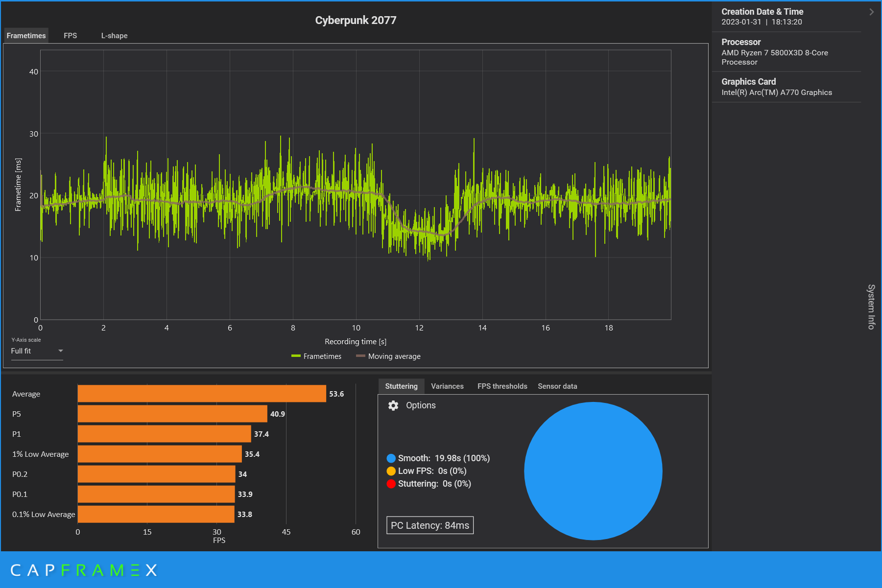Select the Stuttering tab
The image size is (882, 588).
(401, 386)
